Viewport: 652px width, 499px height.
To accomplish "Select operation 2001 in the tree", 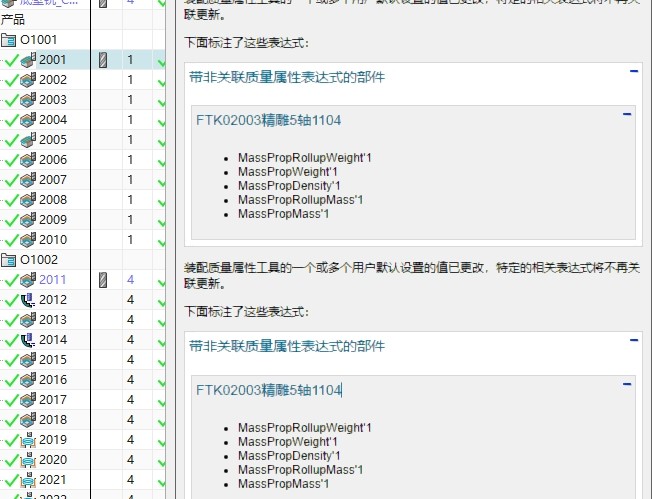I will tap(53, 60).
